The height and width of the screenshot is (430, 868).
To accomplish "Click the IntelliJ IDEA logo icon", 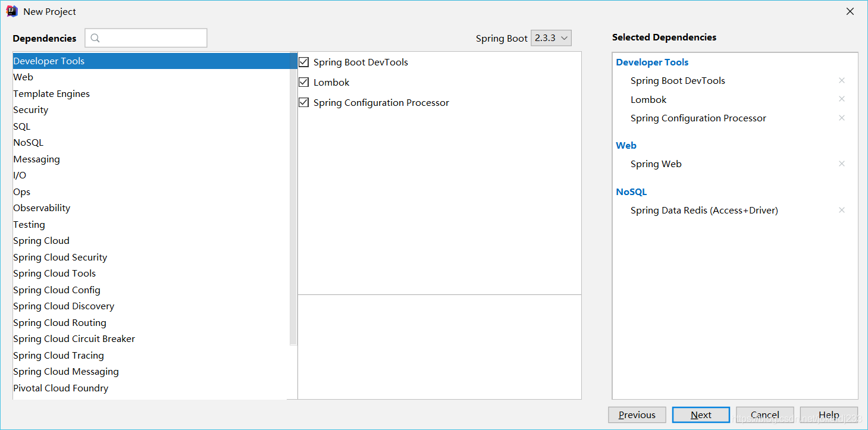I will (x=12, y=11).
